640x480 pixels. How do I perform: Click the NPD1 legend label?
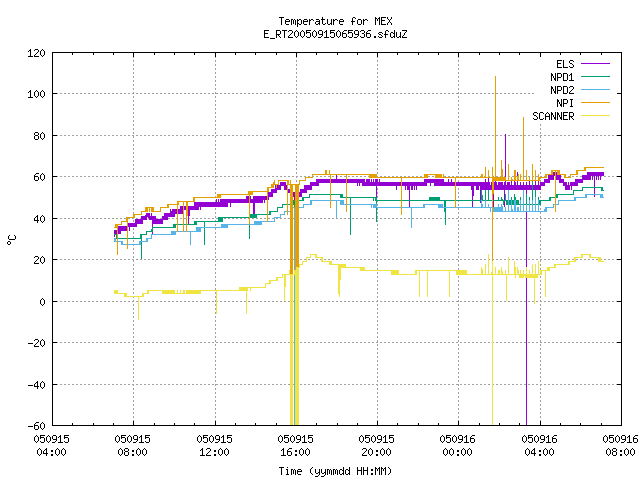[x=562, y=77]
